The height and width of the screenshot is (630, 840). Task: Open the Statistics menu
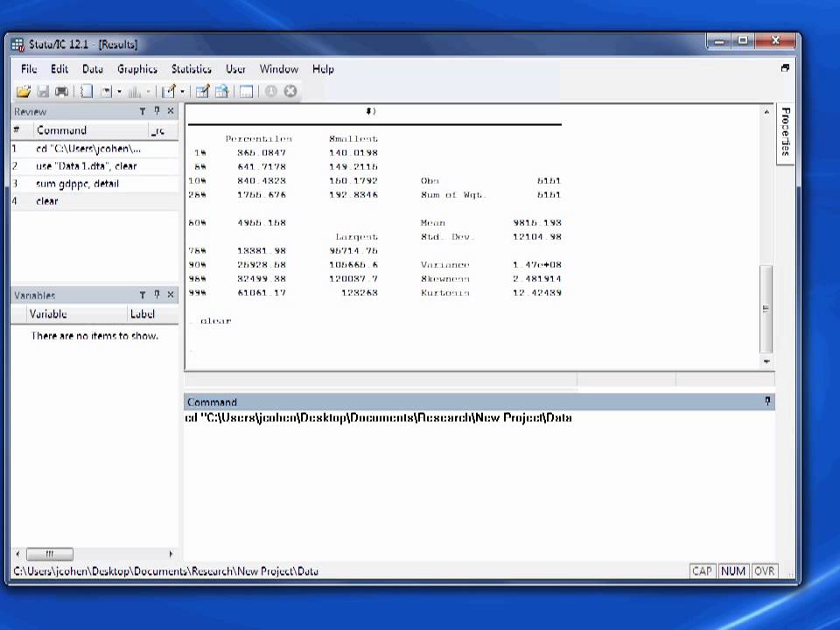[192, 69]
